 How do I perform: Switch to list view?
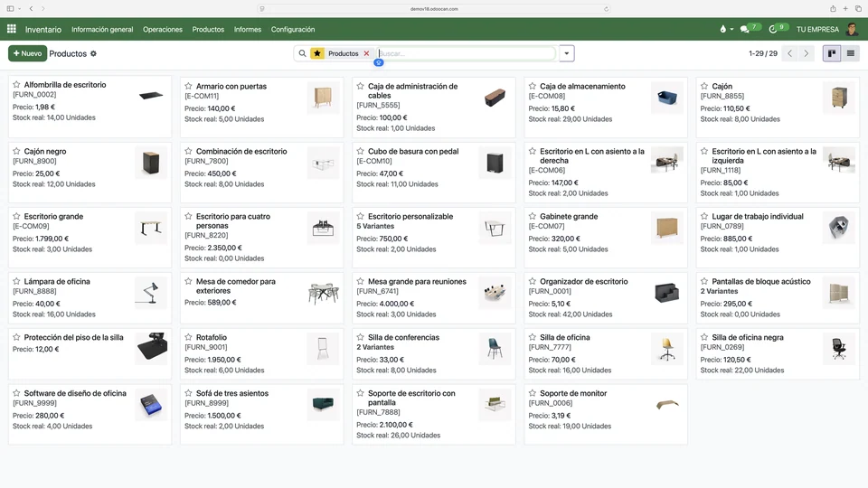tap(851, 53)
